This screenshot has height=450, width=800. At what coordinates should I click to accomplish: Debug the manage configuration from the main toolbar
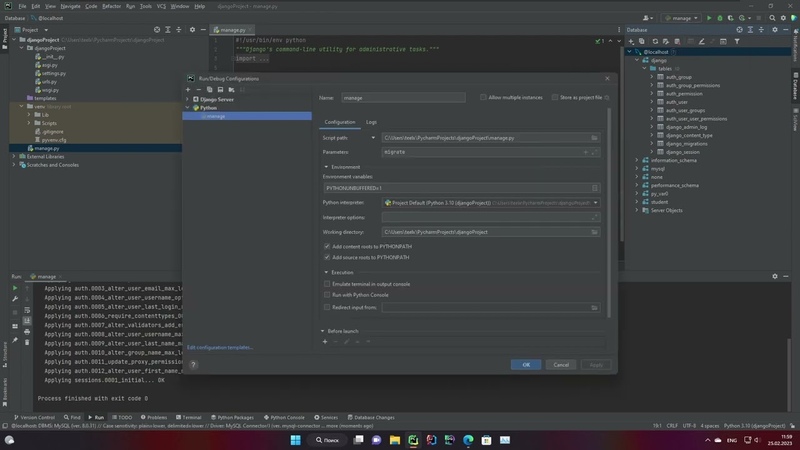(x=719, y=18)
